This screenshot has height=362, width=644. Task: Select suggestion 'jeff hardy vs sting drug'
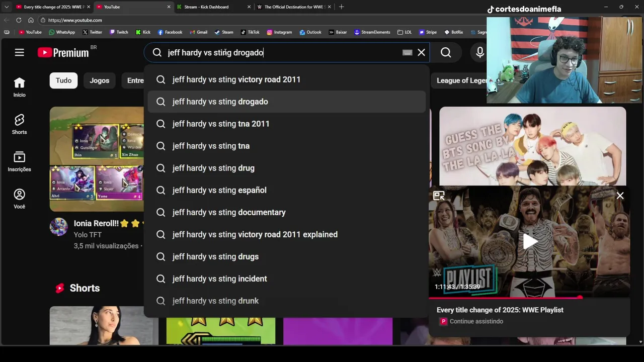tap(287, 168)
